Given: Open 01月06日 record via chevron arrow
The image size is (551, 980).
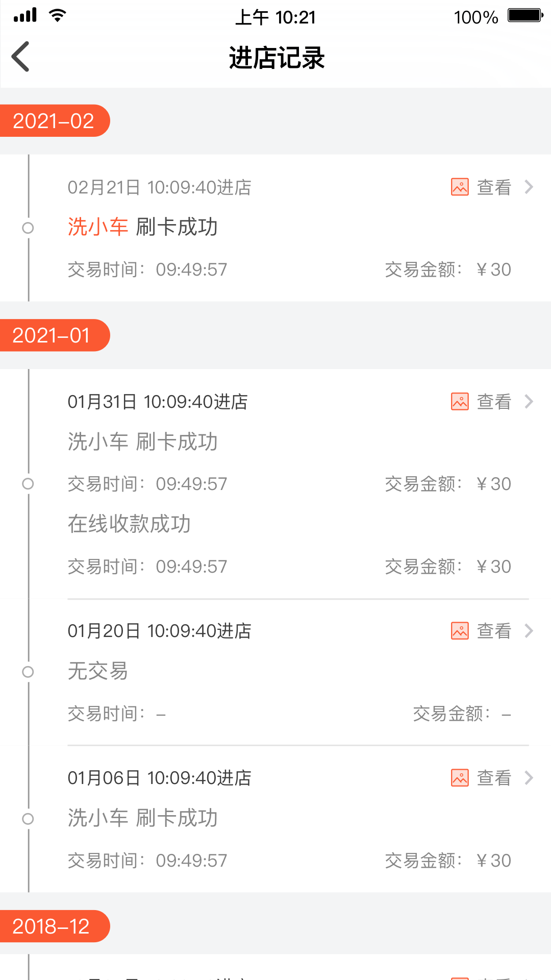Looking at the screenshot, I should [x=529, y=778].
